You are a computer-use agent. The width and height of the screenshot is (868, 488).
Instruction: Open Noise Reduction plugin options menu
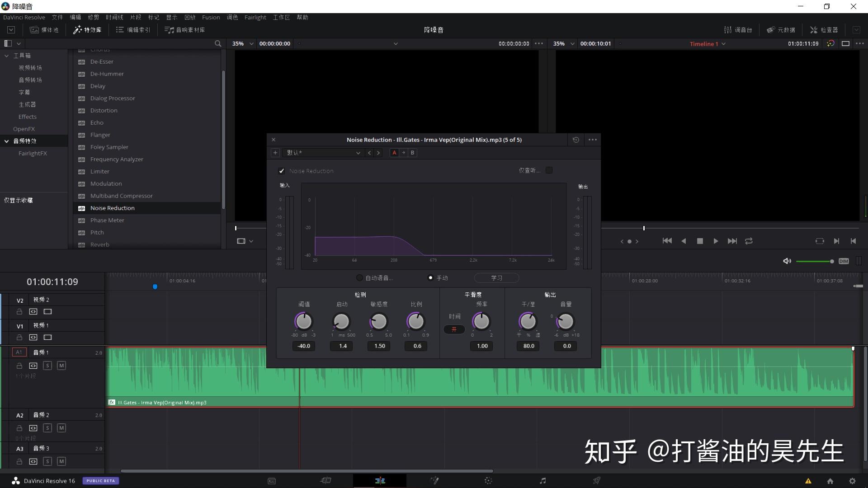click(x=593, y=140)
